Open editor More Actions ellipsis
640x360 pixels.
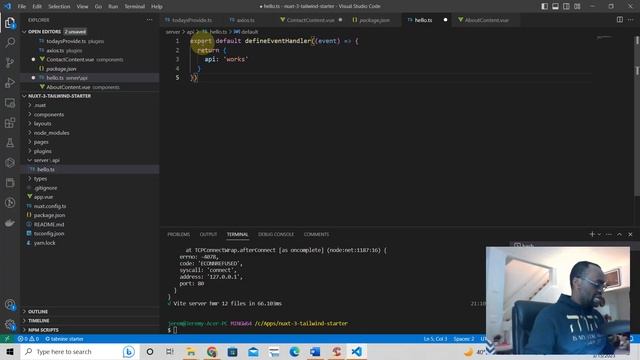tap(631, 20)
